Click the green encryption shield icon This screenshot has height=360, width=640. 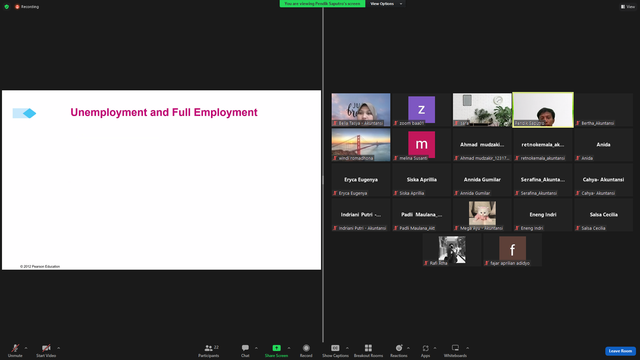(x=7, y=7)
